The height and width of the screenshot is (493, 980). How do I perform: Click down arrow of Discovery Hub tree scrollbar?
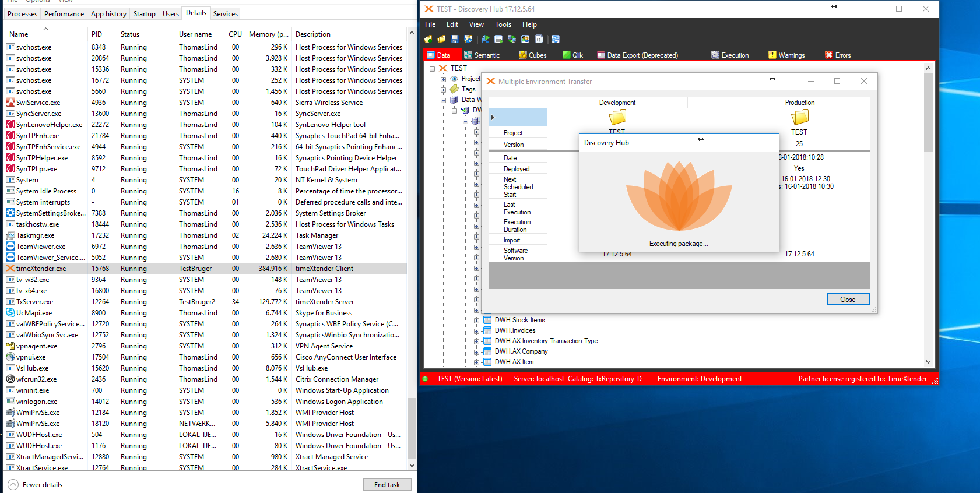point(928,362)
